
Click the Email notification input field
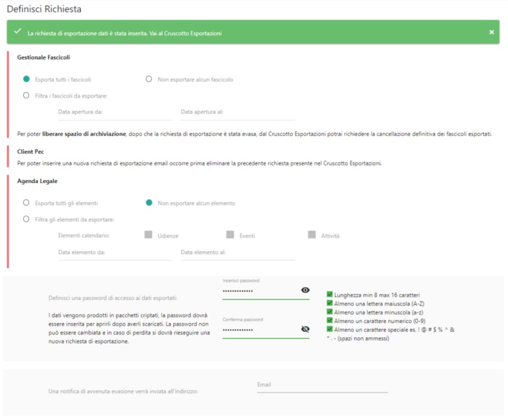[322, 385]
